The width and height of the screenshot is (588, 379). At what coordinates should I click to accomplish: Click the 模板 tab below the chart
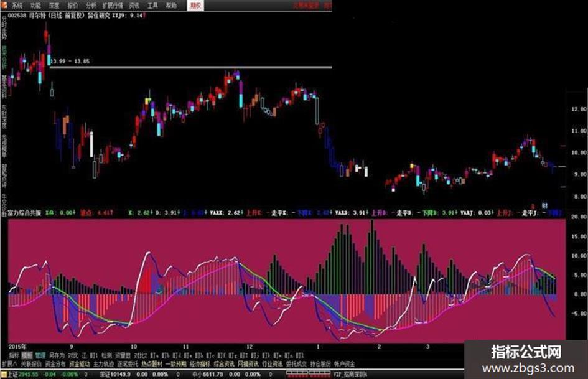coord(27,355)
